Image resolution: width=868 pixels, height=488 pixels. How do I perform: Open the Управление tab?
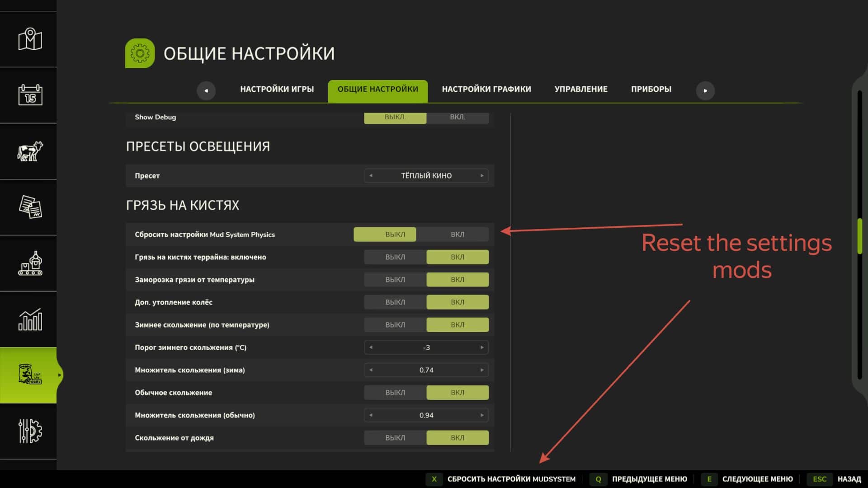pyautogui.click(x=580, y=89)
